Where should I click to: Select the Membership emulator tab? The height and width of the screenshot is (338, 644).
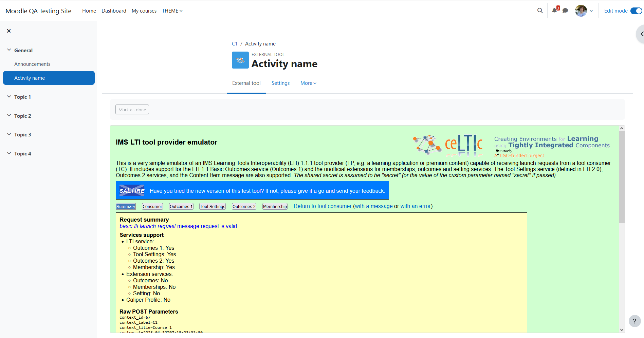click(x=275, y=206)
